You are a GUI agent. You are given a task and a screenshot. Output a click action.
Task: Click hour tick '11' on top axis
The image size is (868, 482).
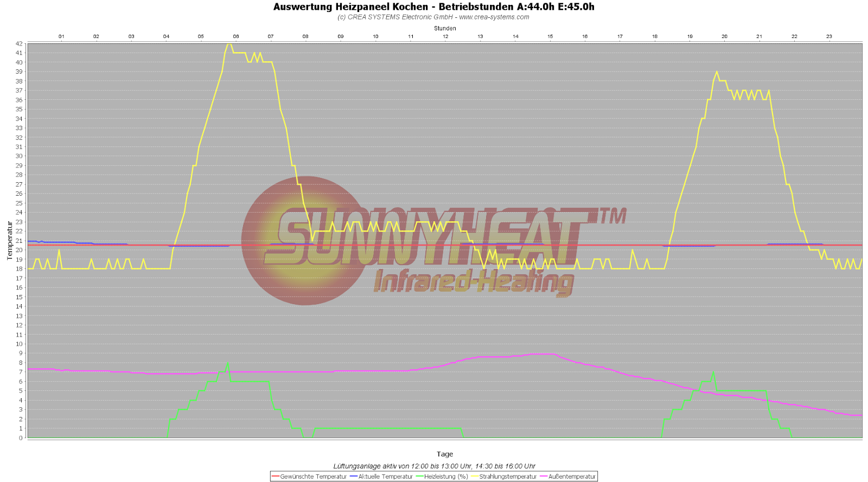click(x=411, y=36)
